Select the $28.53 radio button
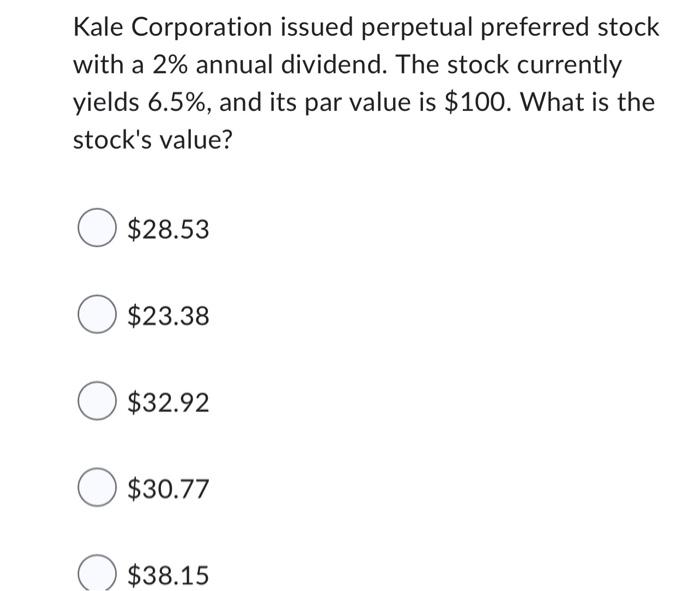Image resolution: width=700 pixels, height=591 pixels. point(94,230)
